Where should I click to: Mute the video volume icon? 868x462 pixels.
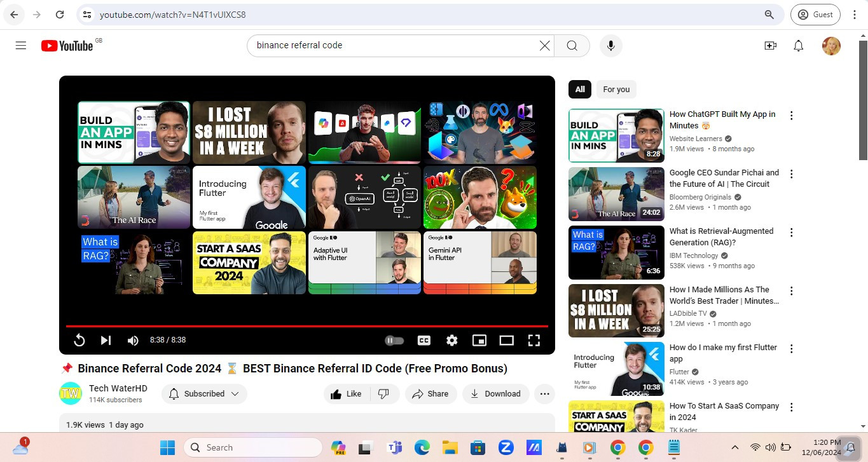tap(132, 341)
